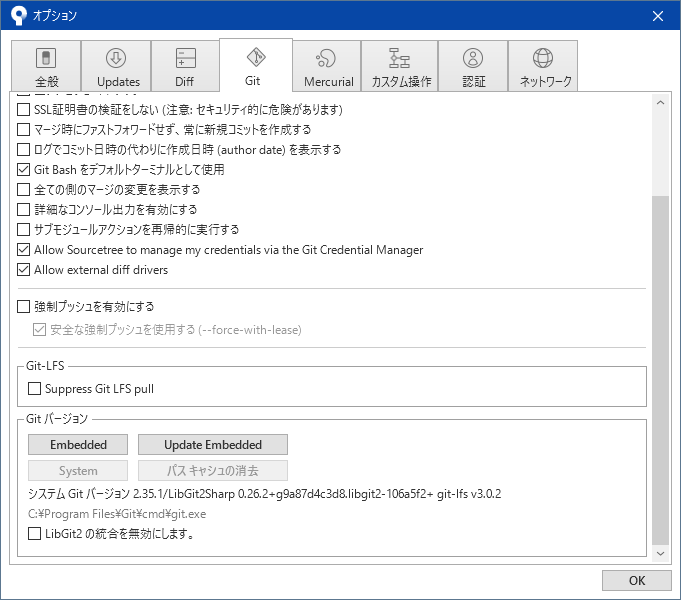Open the ネットワーク tab label
This screenshot has height=600, width=681.
point(545,82)
